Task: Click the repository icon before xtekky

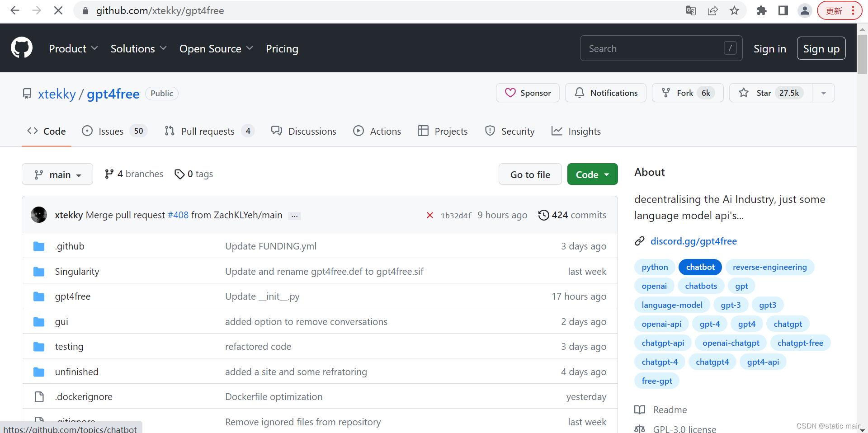Action: (27, 94)
